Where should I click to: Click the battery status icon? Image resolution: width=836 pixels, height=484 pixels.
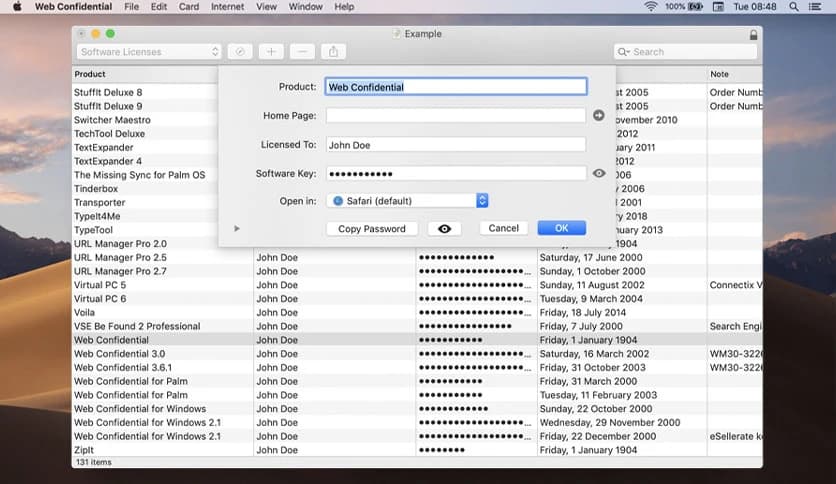(x=695, y=7)
